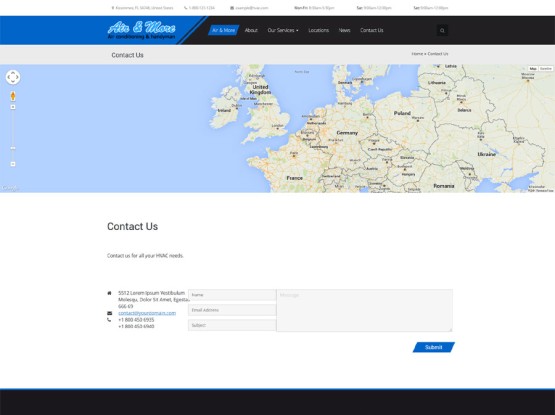Zoom out the map with minus button

[x=13, y=164]
